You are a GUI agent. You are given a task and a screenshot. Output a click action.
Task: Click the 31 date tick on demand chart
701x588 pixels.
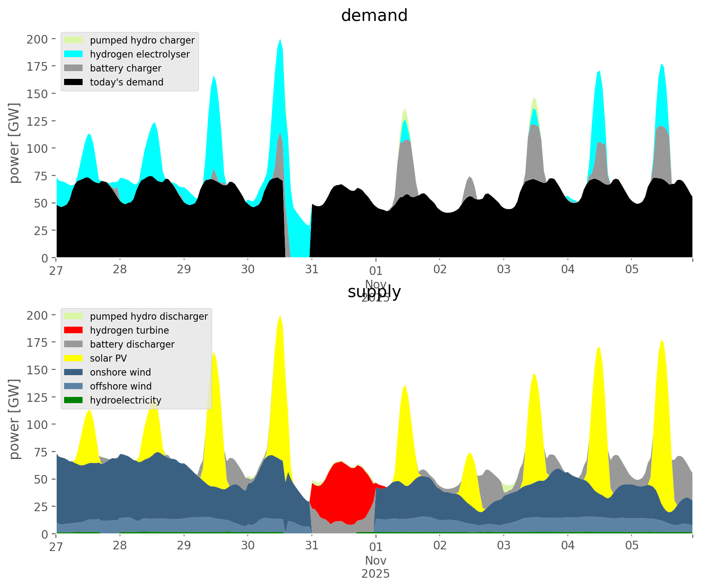[x=311, y=270]
